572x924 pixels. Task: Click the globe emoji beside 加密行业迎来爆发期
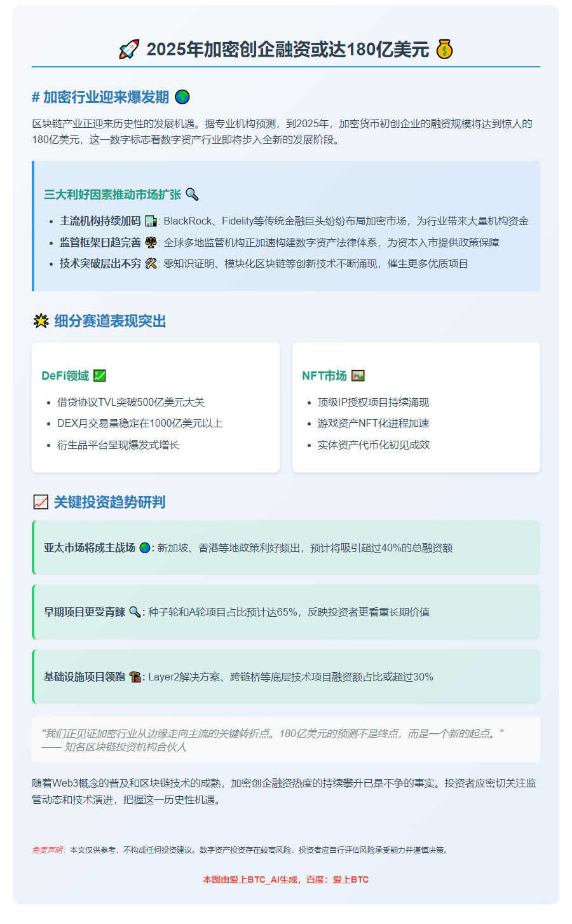pos(182,97)
